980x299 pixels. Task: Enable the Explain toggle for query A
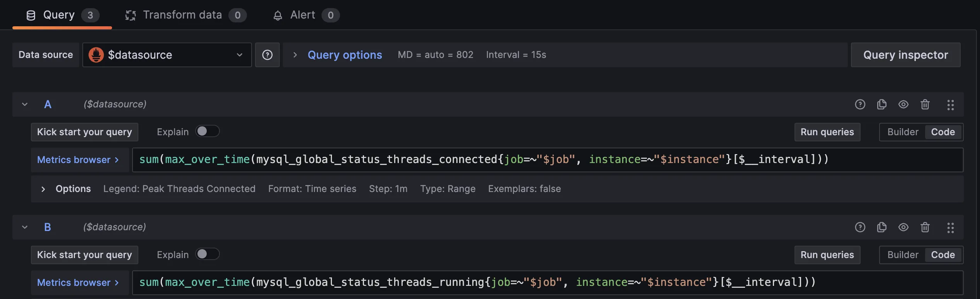(x=207, y=131)
